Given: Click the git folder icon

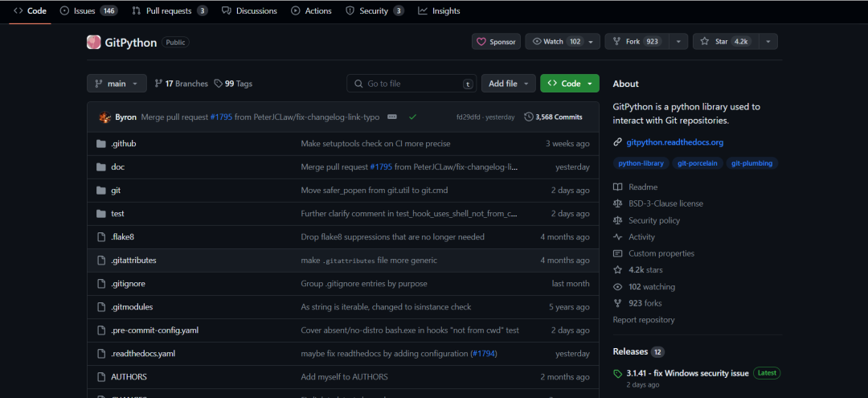Looking at the screenshot, I should pos(100,191).
